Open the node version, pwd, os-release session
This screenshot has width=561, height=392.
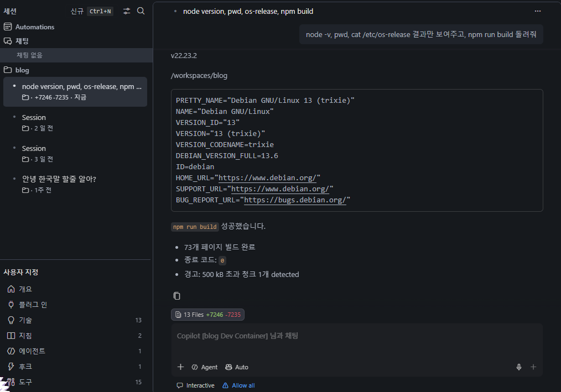point(75,92)
